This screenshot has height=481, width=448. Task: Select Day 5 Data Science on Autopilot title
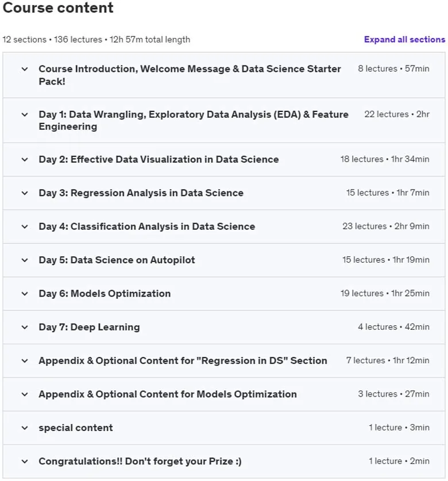point(117,260)
